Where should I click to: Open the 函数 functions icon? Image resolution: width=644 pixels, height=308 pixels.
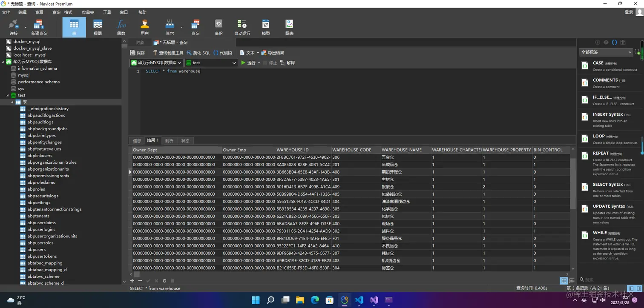coord(121,27)
